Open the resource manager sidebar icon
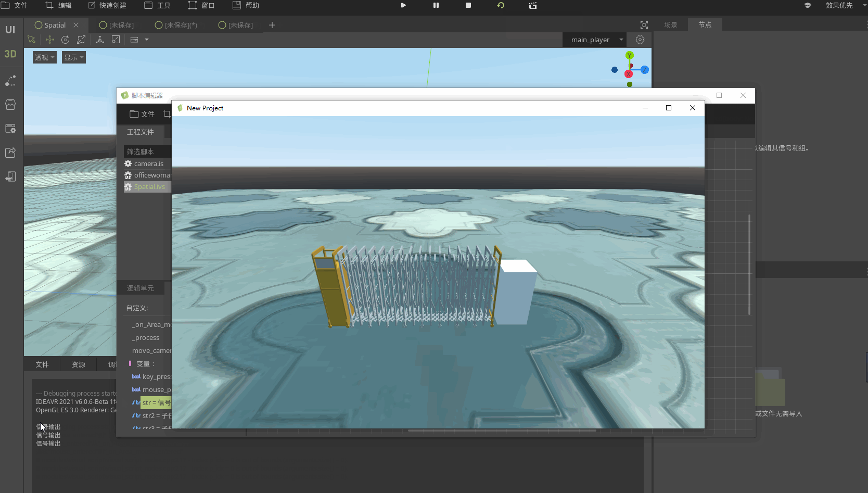 [10, 129]
